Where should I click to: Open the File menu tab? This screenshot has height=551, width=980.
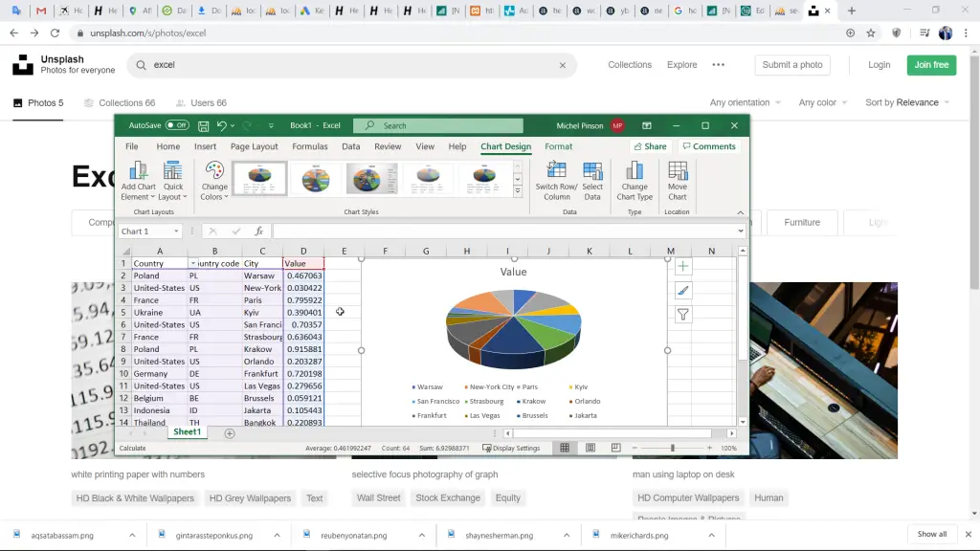pyautogui.click(x=132, y=146)
